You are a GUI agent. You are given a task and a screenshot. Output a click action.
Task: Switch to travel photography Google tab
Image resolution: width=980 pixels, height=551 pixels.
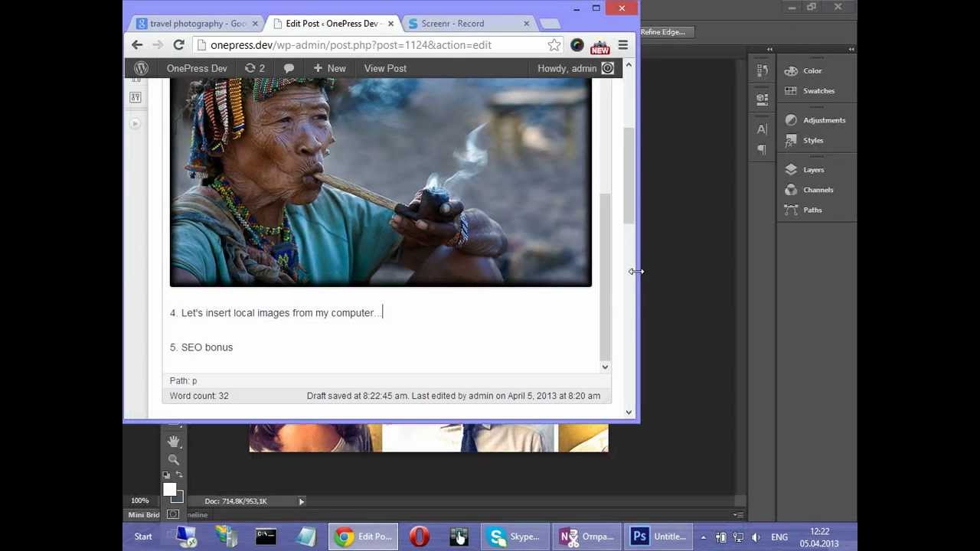point(198,24)
